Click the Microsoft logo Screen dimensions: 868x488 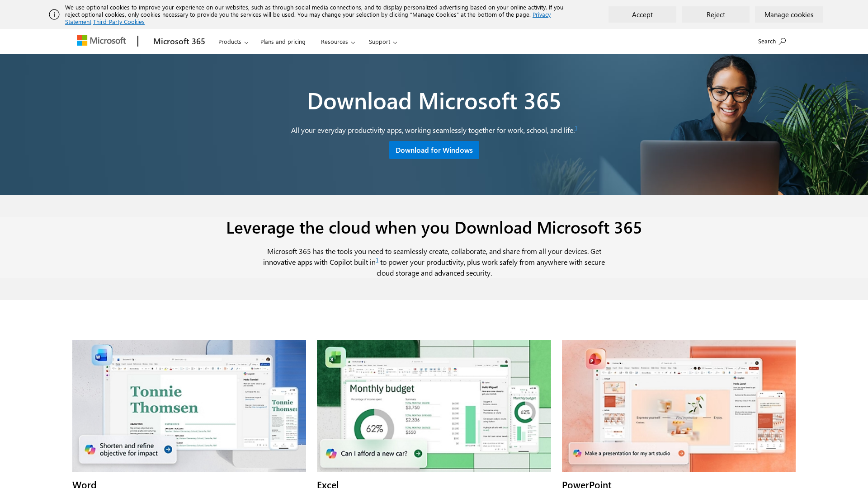(101, 41)
